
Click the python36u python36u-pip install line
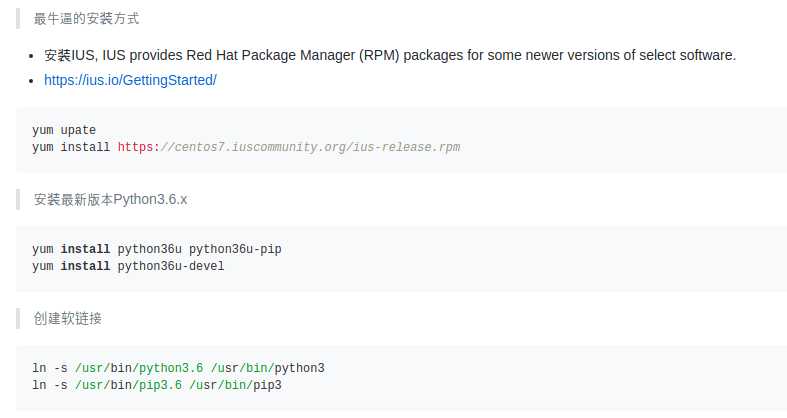tap(157, 249)
